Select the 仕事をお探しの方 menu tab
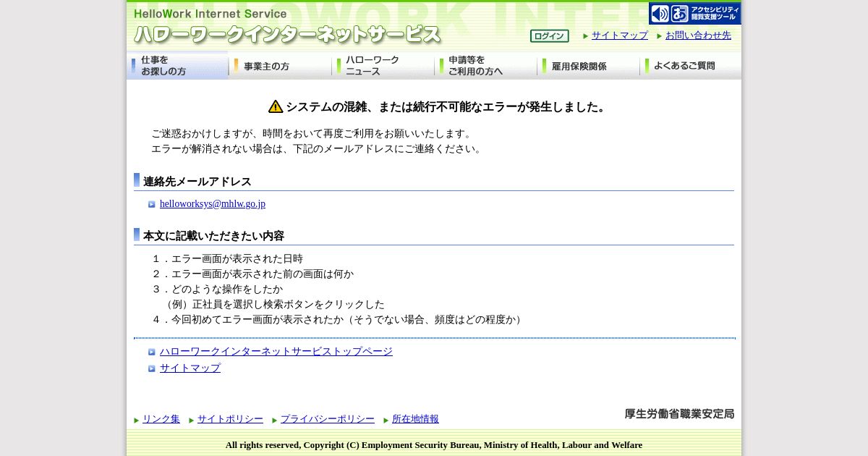Screen dimensions: 868x456 pos(178,66)
